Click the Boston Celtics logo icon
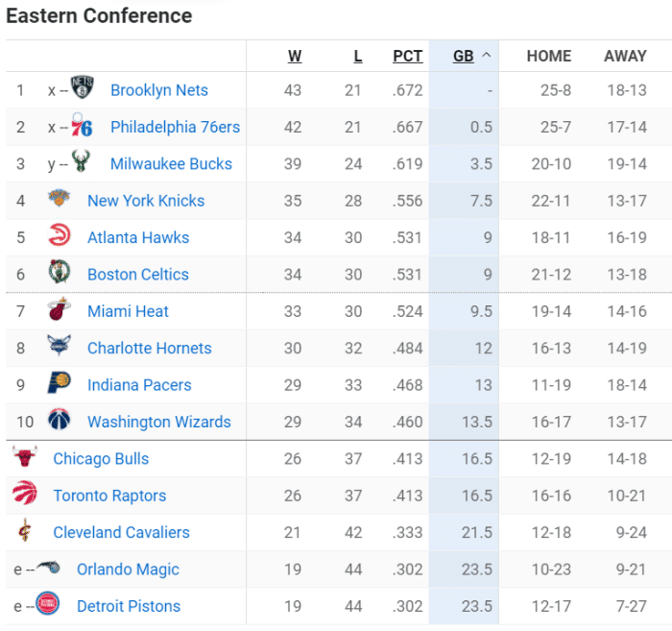672x631 pixels. (x=60, y=274)
